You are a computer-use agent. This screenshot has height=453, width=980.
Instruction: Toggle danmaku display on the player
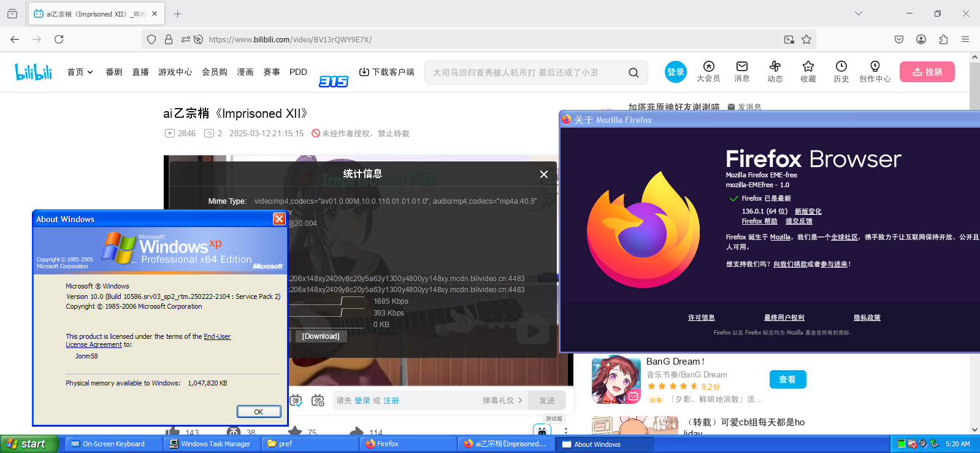pyautogui.click(x=296, y=400)
